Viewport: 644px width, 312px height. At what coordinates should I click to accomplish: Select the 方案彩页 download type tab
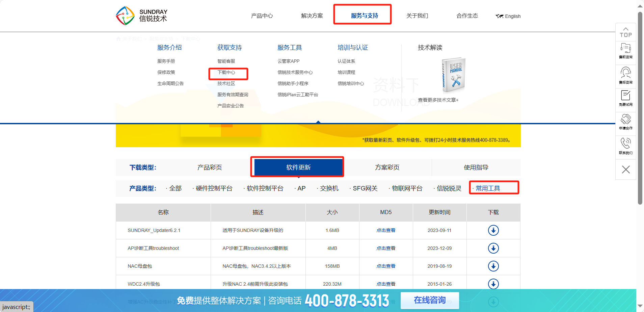(387, 167)
